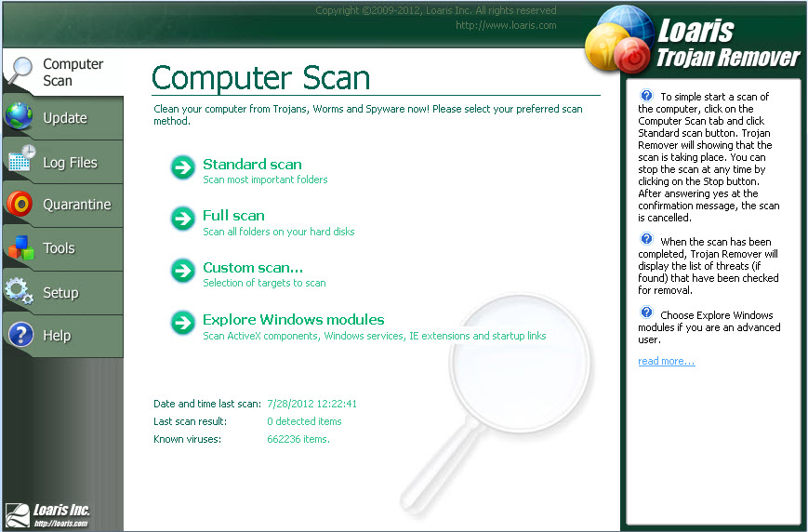Click last scan date '7/28/2012 12:22:41'
The width and height of the screenshot is (808, 532).
[311, 404]
